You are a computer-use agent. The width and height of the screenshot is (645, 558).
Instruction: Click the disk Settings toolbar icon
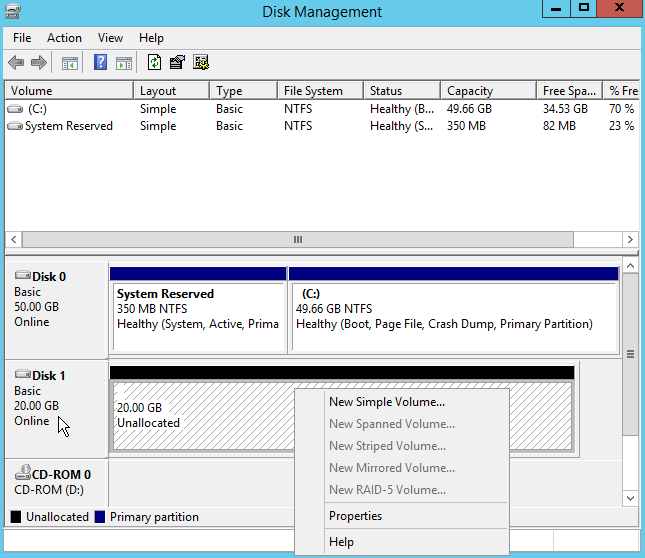coord(200,63)
